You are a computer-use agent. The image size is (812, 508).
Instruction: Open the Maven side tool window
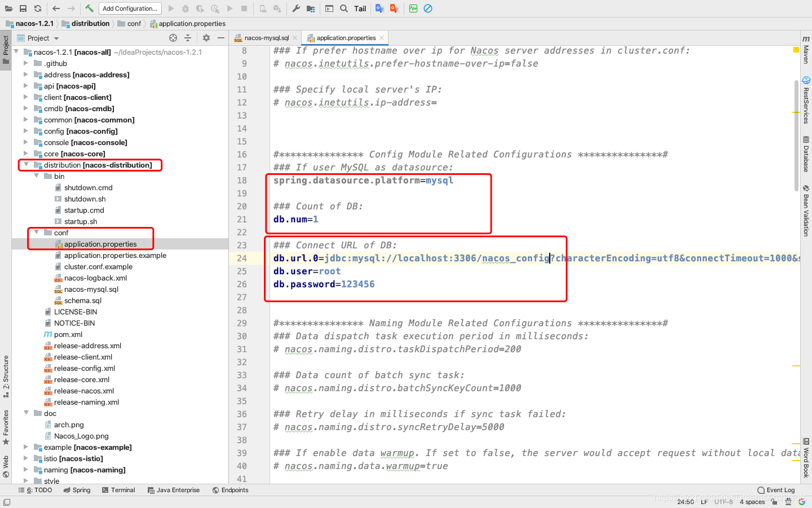point(806,50)
